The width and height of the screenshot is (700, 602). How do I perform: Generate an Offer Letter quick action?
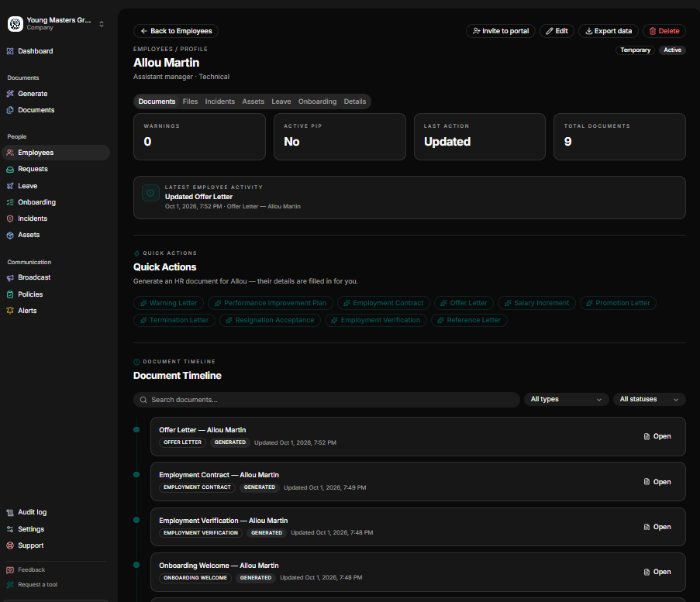click(x=464, y=303)
